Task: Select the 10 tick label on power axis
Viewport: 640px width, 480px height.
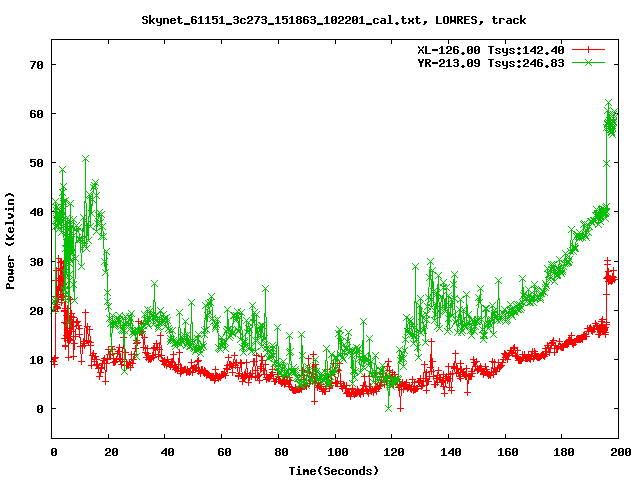Action: click(x=36, y=359)
